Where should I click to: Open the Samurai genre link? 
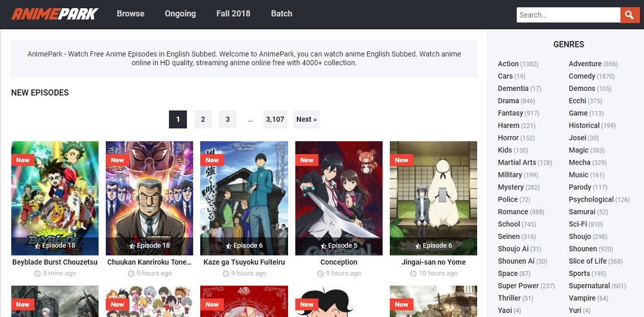pyautogui.click(x=582, y=212)
